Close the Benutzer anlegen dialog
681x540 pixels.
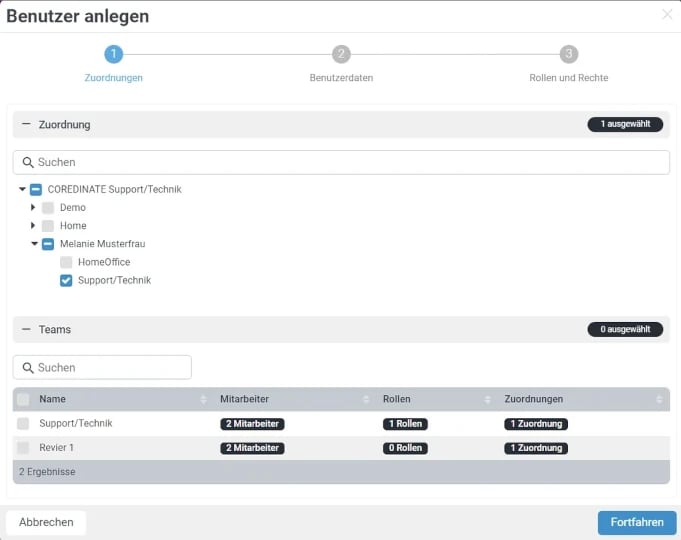[x=667, y=15]
